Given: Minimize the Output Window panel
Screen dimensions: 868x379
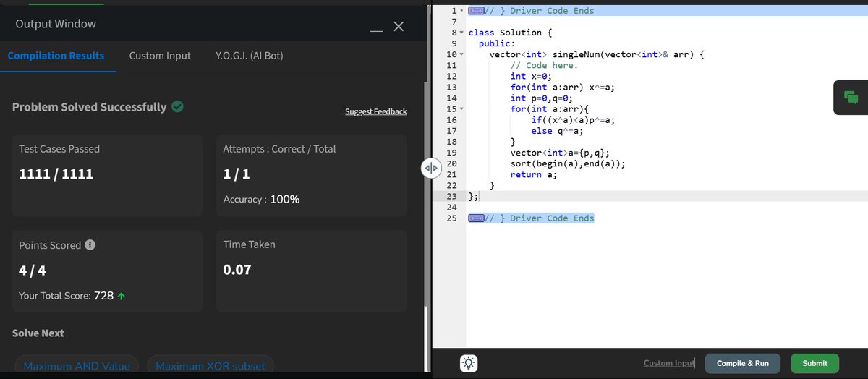Looking at the screenshot, I should click(376, 30).
